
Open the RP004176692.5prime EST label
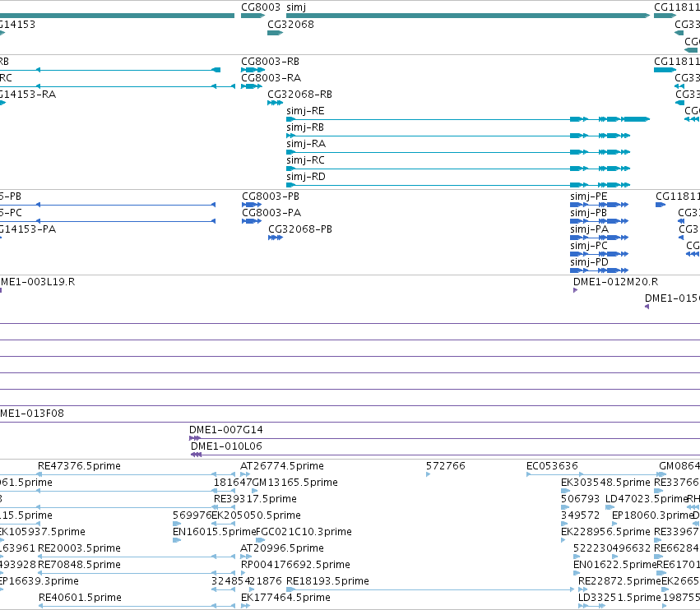click(295, 565)
